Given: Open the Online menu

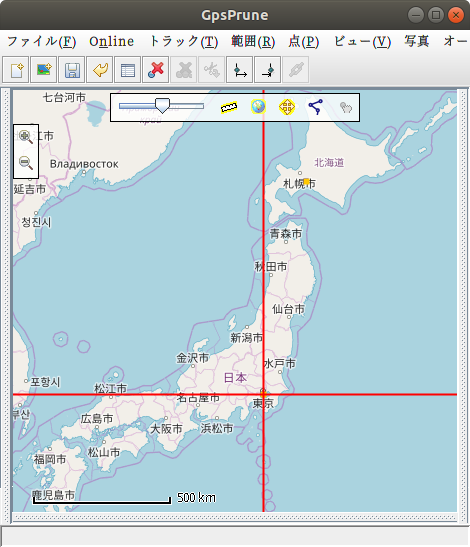Looking at the screenshot, I should tap(111, 42).
